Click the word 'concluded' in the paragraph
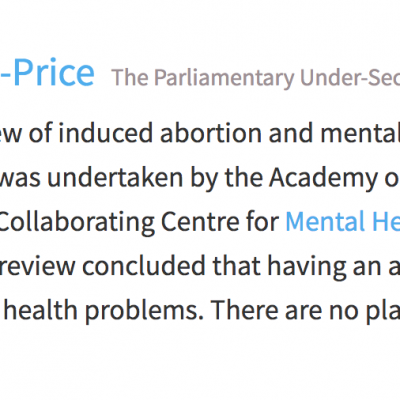This screenshot has height=400, width=400. pos(144,266)
